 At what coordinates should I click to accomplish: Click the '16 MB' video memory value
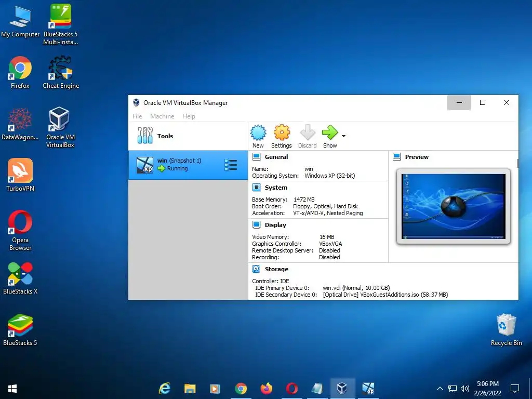click(x=327, y=237)
